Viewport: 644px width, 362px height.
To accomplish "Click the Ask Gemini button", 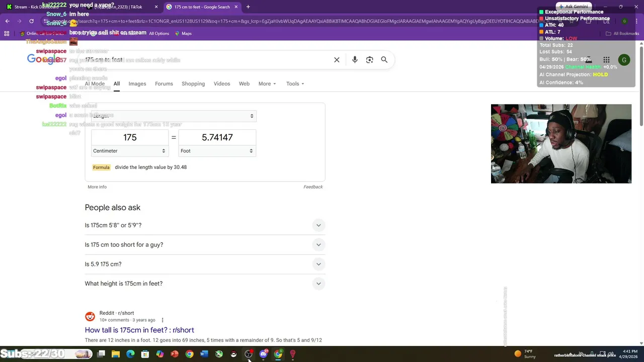I will click(x=573, y=7).
